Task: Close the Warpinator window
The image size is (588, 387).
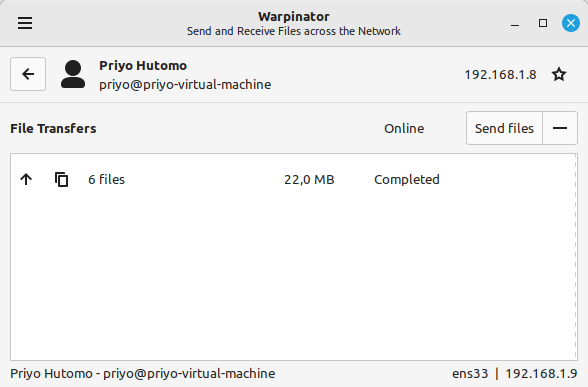Action: point(571,23)
